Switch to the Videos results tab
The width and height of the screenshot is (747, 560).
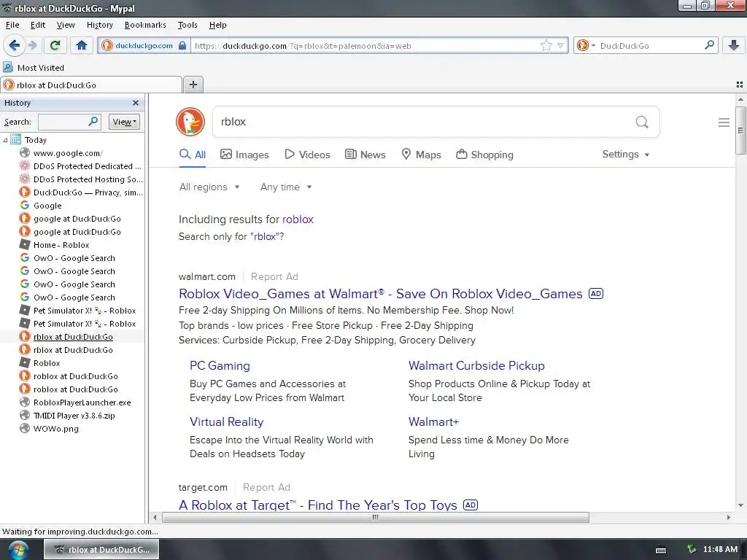[307, 155]
